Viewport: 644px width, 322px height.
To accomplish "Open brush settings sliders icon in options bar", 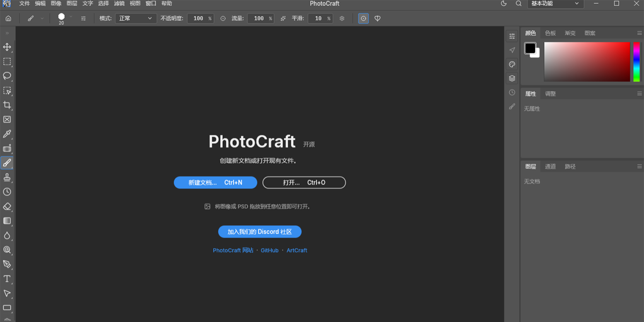I will click(x=83, y=18).
